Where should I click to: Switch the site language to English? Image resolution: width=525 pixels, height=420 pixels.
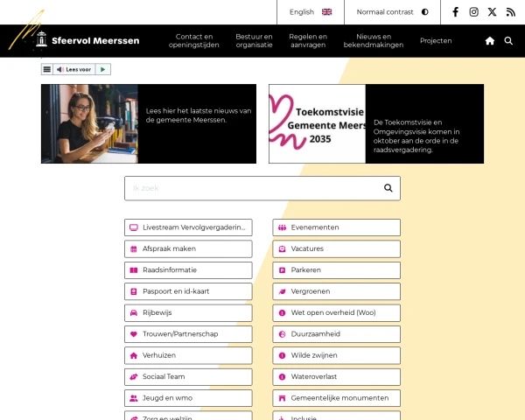(311, 12)
